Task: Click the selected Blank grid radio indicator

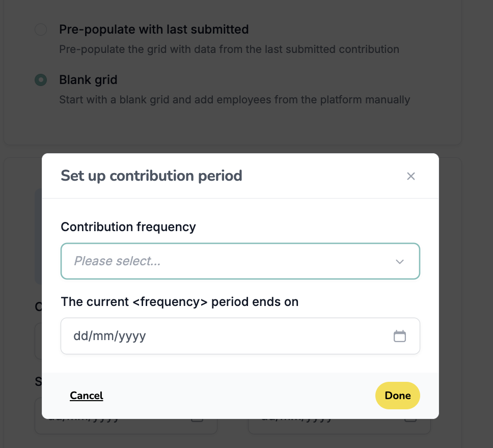Action: pyautogui.click(x=41, y=80)
